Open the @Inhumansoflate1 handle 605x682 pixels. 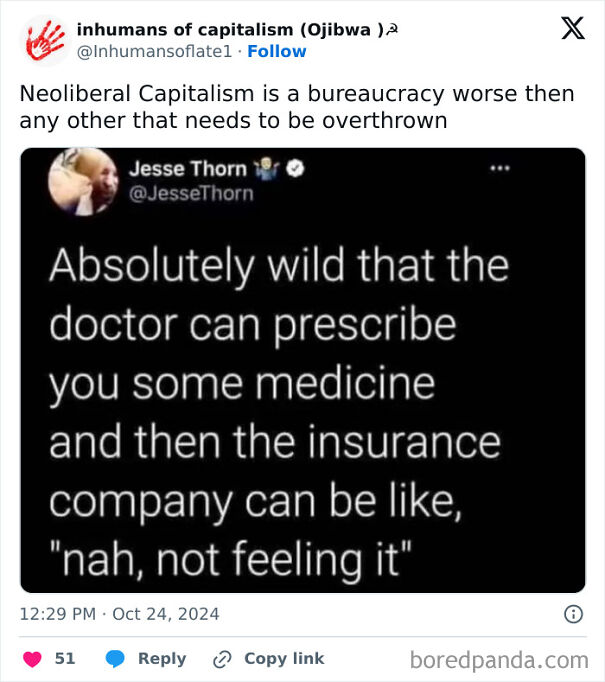pyautogui.click(x=154, y=51)
